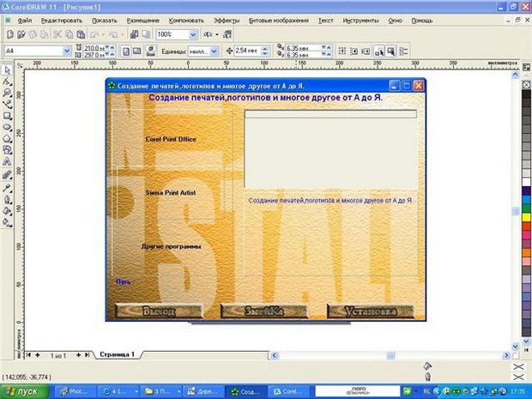This screenshot has width=532, height=399.
Task: Select the Zoom tool magnifier
Action: coord(7,93)
